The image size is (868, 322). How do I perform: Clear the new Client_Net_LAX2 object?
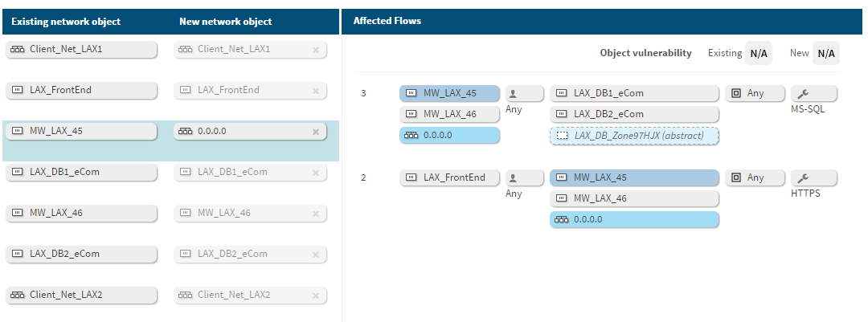click(315, 296)
